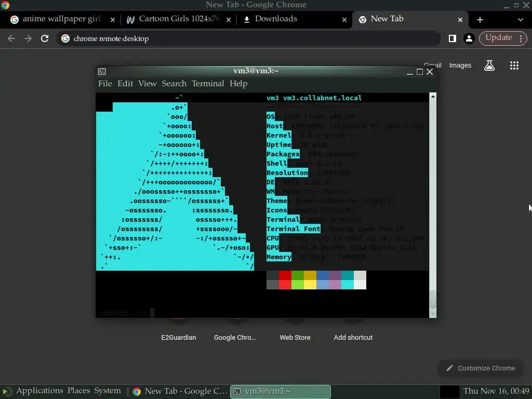Open the terminal File menu
The width and height of the screenshot is (532, 399).
[x=105, y=84]
